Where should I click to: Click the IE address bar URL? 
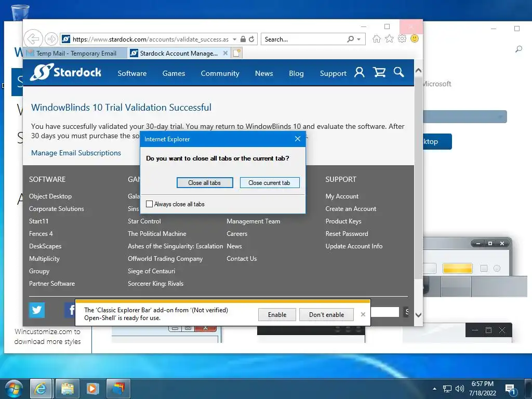click(151, 39)
